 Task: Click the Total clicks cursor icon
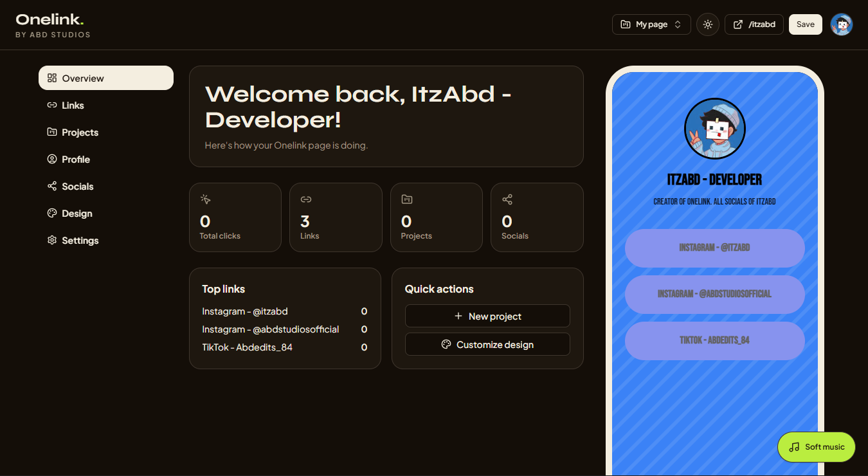pyautogui.click(x=205, y=199)
